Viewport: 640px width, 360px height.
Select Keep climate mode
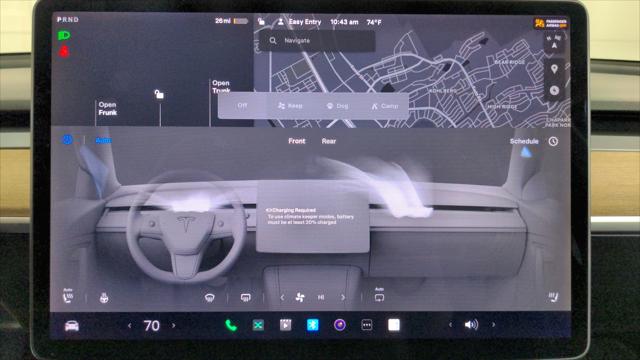pyautogui.click(x=290, y=106)
